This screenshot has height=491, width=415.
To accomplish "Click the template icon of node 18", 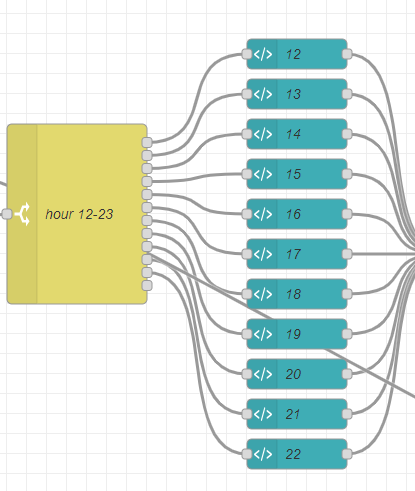I will click(x=263, y=294).
